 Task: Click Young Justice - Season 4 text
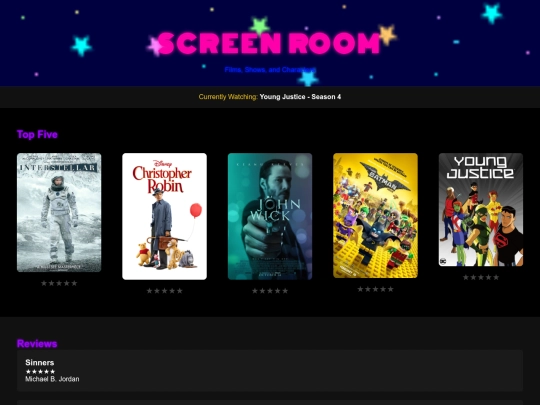[x=300, y=97]
